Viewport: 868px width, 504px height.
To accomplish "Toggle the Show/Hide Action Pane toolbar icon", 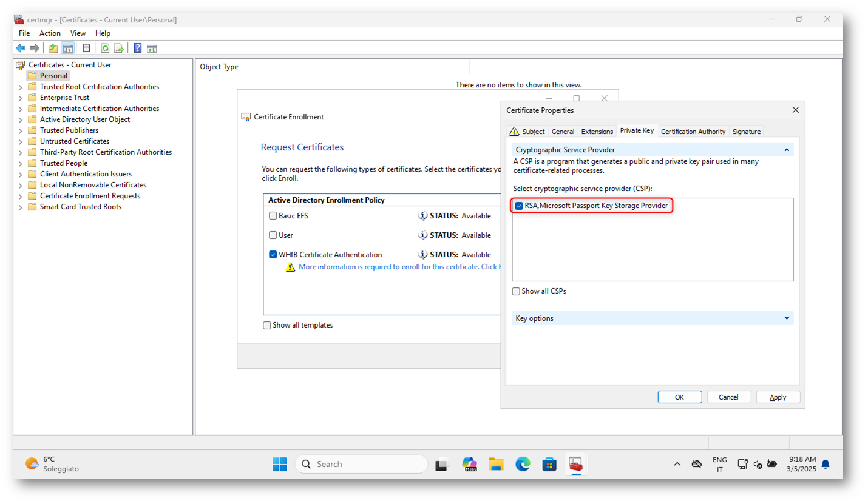I will (152, 48).
